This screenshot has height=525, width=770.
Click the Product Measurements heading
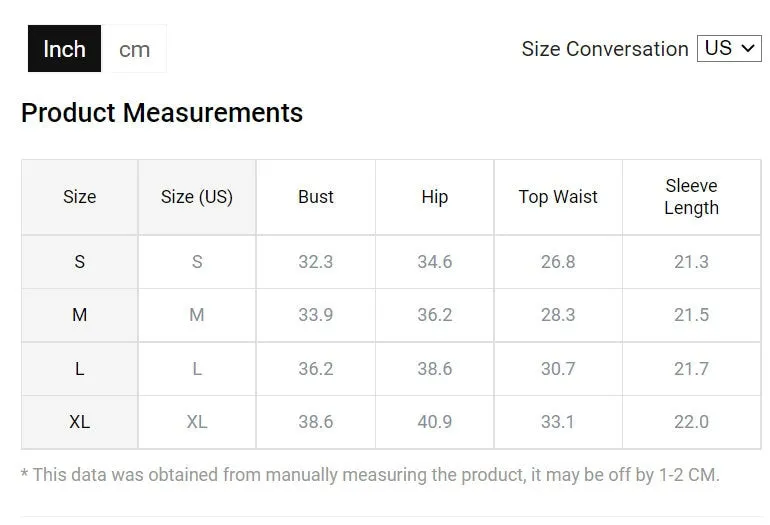click(x=162, y=113)
